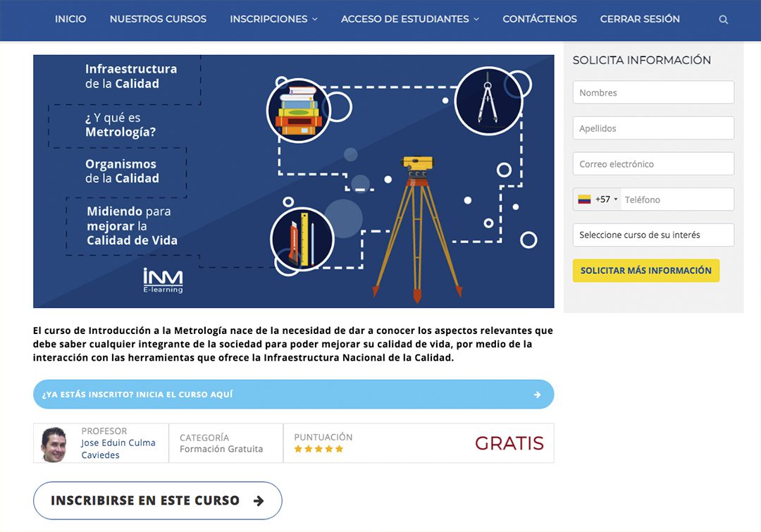Select CONTÁCTENOS in the top navigation
761x532 pixels.
pyautogui.click(x=540, y=19)
